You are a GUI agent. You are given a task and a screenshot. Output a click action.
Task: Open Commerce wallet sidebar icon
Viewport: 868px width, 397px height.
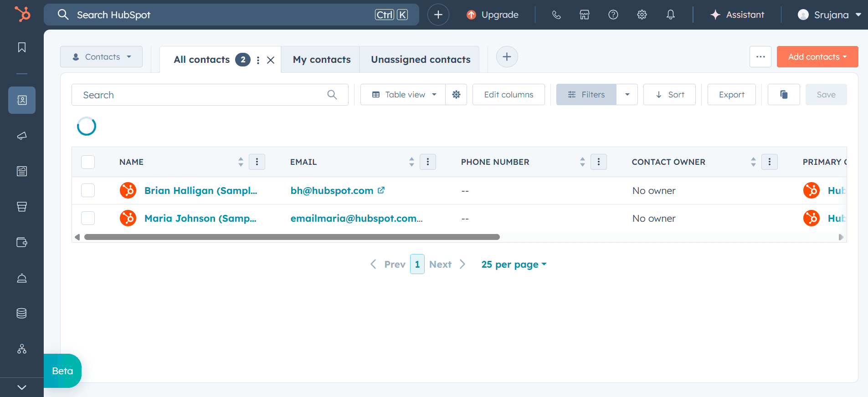[x=22, y=242]
